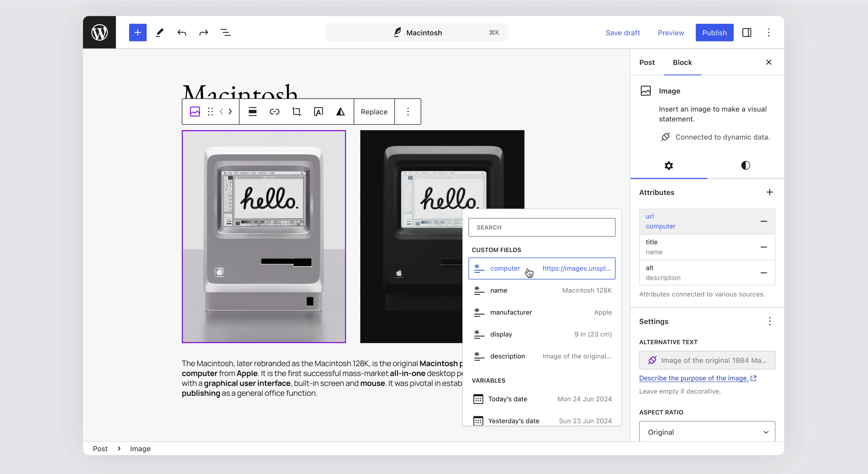The height and width of the screenshot is (474, 868).
Task: Add a new attribute with plus
Action: (x=769, y=192)
